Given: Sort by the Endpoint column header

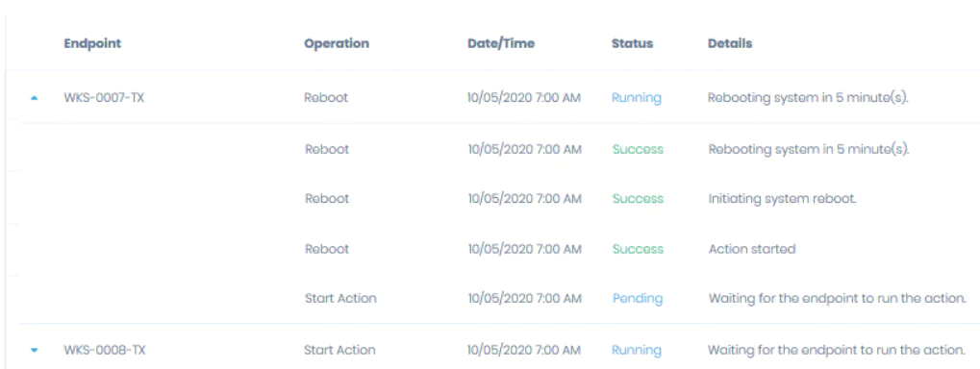Looking at the screenshot, I should (92, 43).
